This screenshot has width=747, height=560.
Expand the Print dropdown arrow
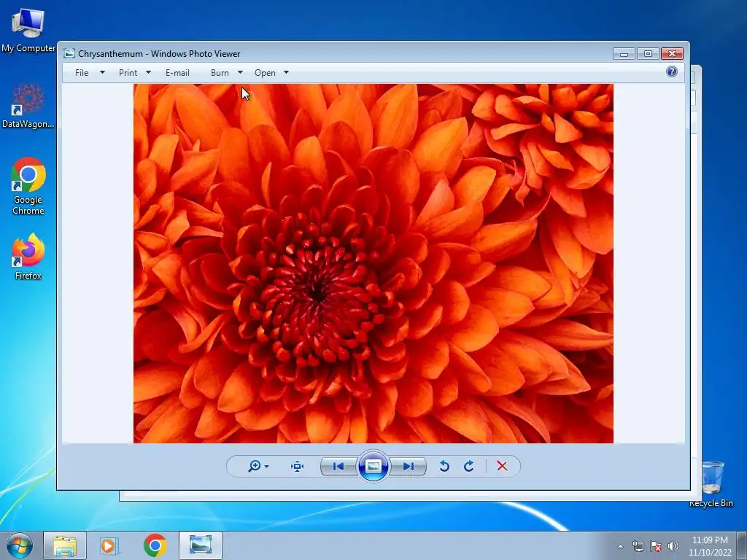pyautogui.click(x=148, y=72)
